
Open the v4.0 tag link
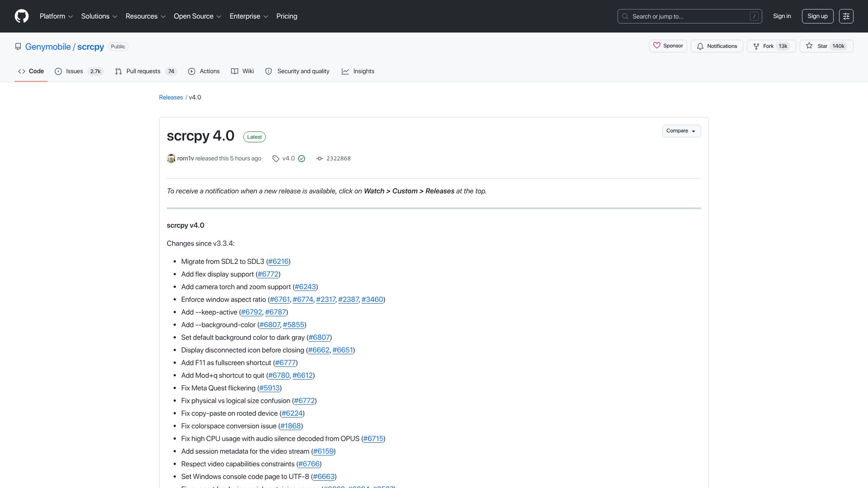(288, 159)
